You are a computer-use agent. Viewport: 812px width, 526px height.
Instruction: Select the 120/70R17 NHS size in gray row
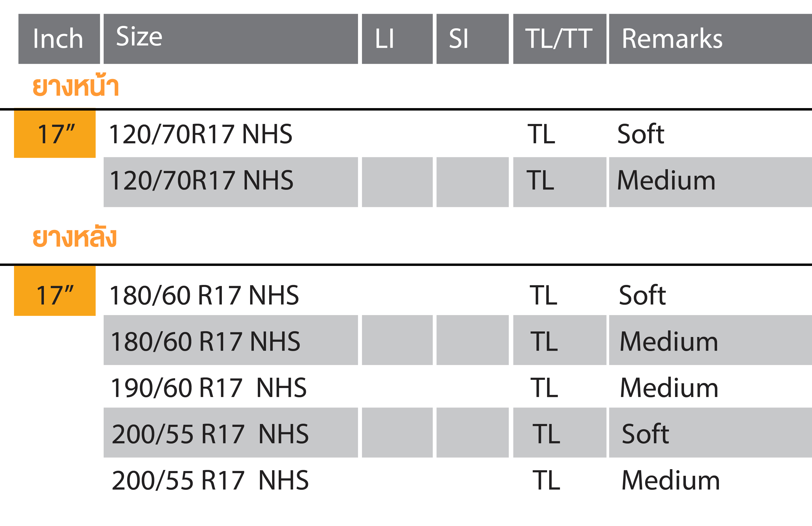click(x=201, y=181)
